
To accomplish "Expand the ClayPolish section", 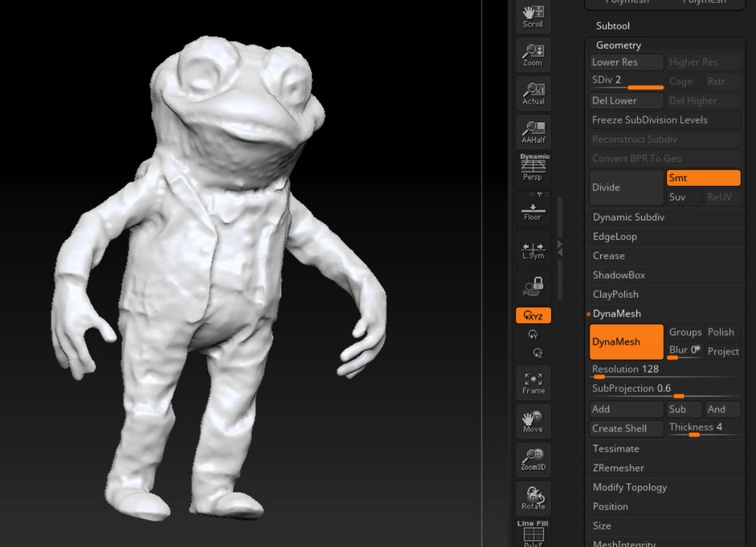I will (x=615, y=295).
